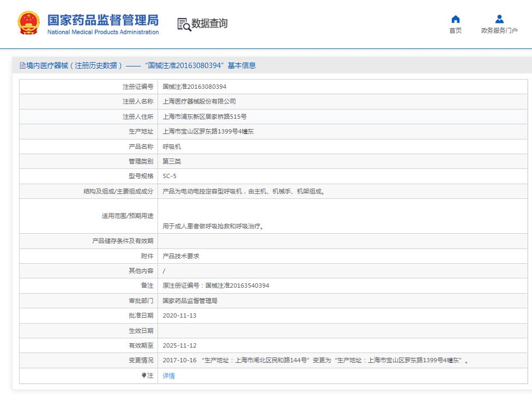The image size is (532, 395).
Task: Select the 政务服务门户 text label
Action: pos(499,31)
